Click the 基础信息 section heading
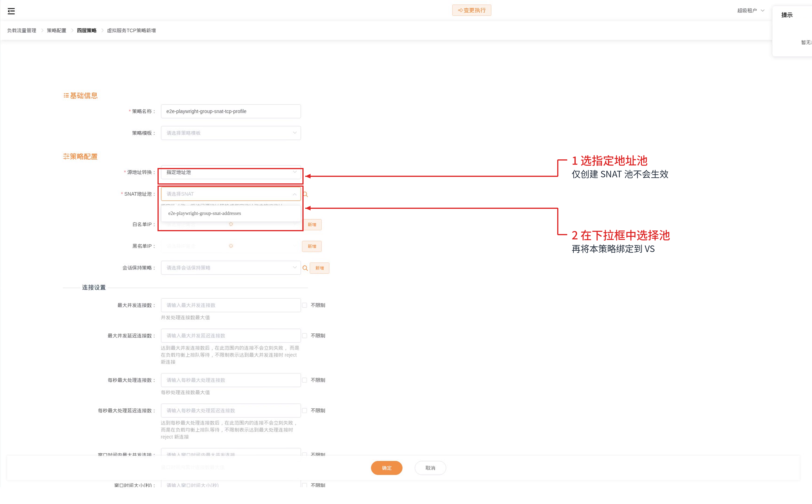The image size is (812, 504). pyautogui.click(x=80, y=96)
